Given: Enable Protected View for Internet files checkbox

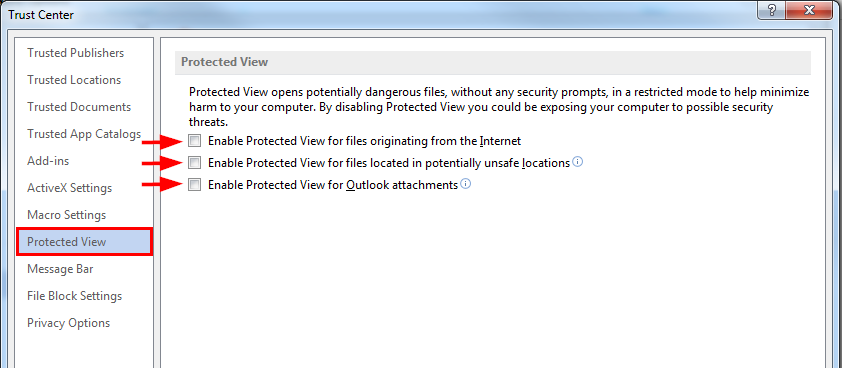Looking at the screenshot, I should click(195, 141).
